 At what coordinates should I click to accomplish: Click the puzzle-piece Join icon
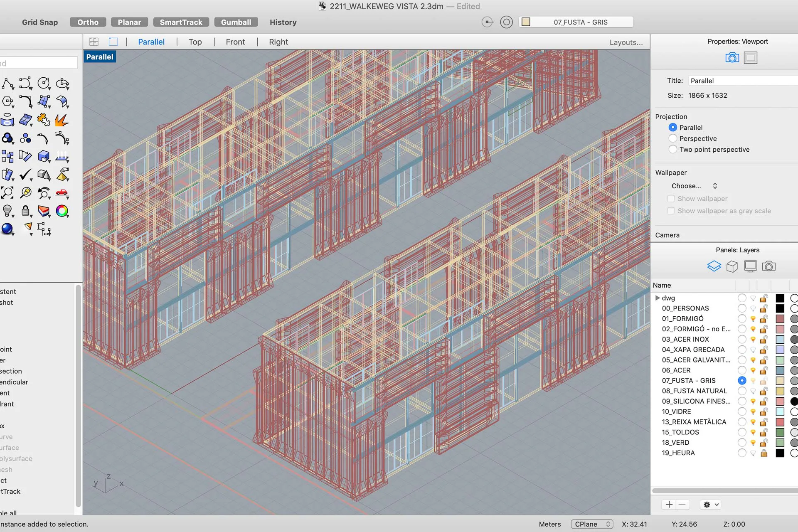click(x=44, y=120)
